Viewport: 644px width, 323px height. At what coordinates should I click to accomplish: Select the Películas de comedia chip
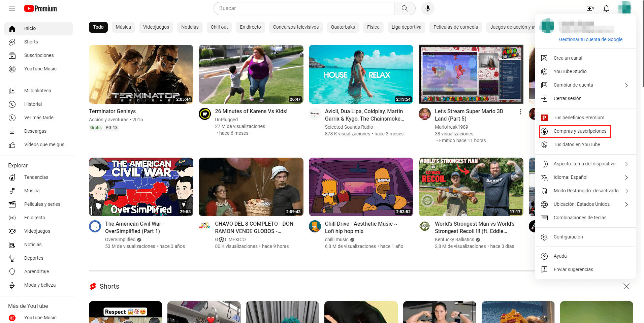click(456, 27)
